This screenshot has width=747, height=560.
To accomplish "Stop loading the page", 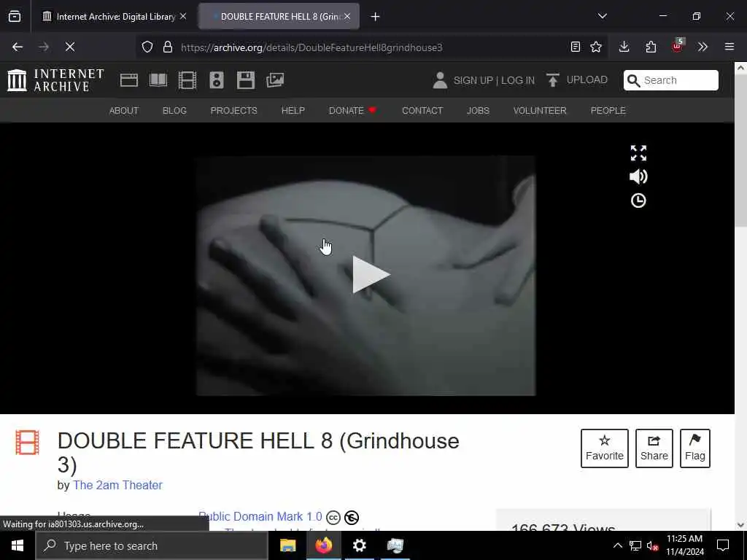I will pyautogui.click(x=70, y=47).
